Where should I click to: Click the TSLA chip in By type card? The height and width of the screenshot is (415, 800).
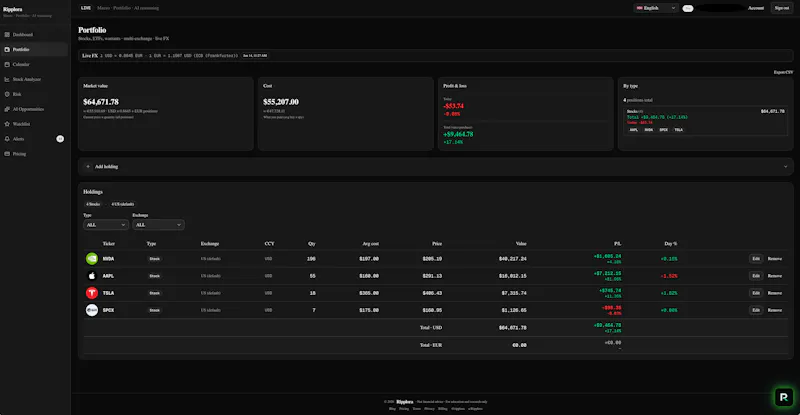679,130
